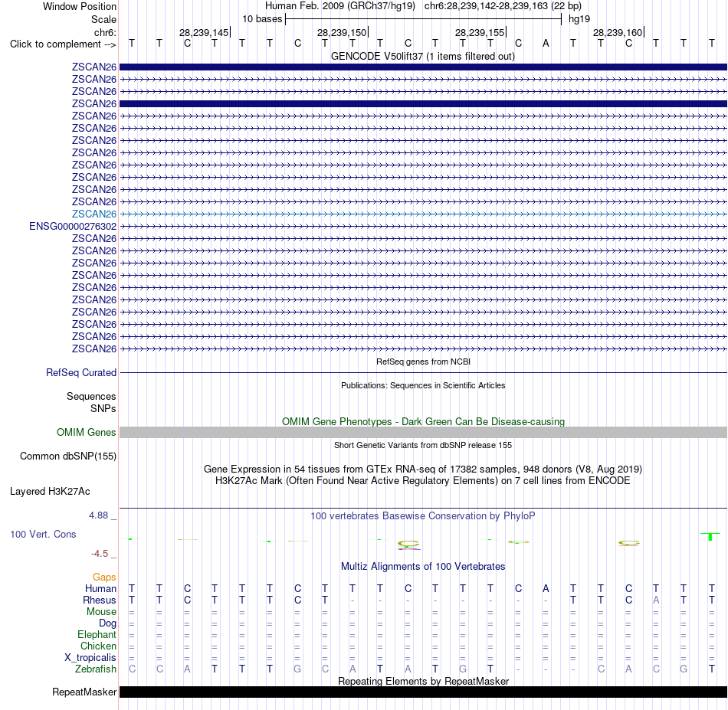Click the 'RefSeq genes from NCBI' track title

(423, 362)
